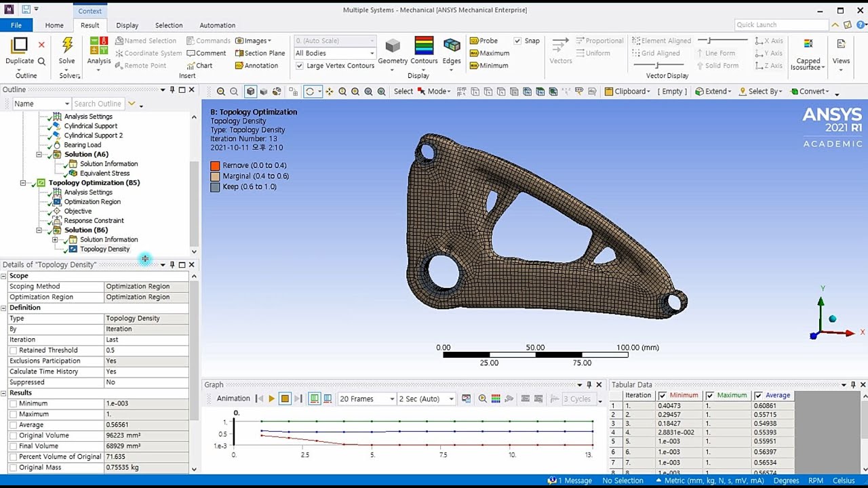
Task: Click the Minimum tag tool
Action: pos(489,66)
